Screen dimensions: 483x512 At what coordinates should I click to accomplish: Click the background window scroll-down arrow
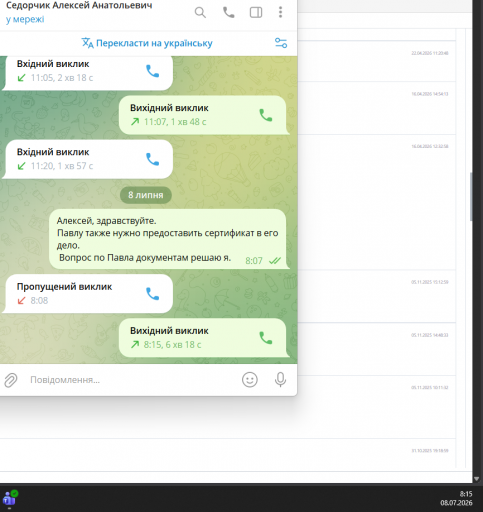pos(476,479)
